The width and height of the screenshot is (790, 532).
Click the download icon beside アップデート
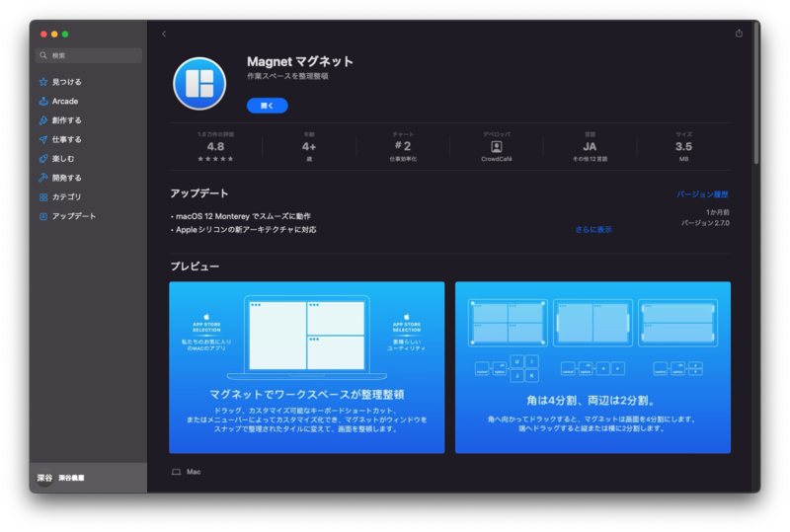click(x=43, y=216)
